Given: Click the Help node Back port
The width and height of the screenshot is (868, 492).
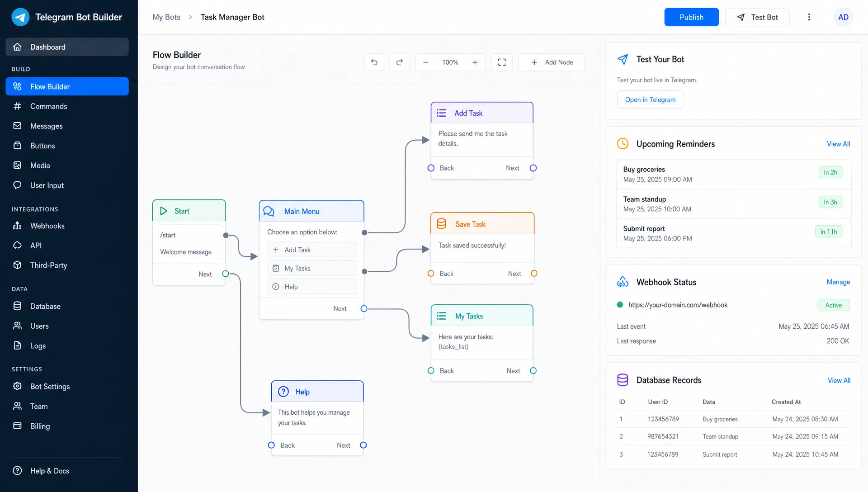Looking at the screenshot, I should tap(271, 445).
